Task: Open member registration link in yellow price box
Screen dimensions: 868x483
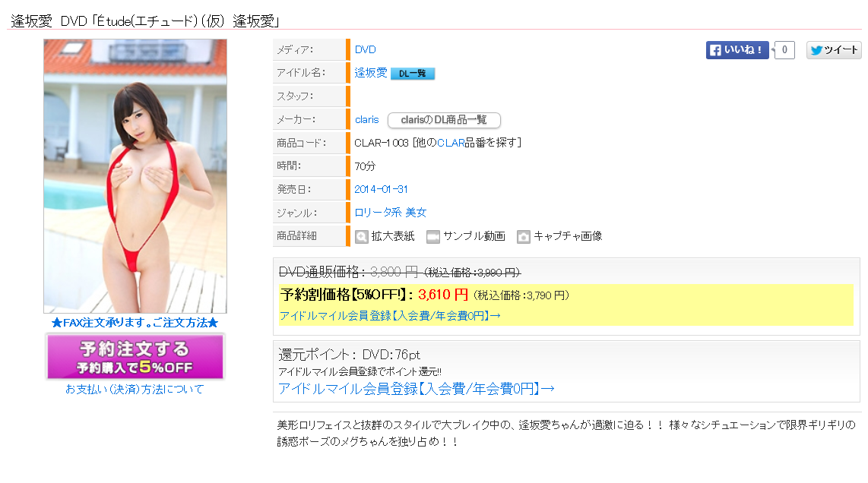Action: pyautogui.click(x=390, y=315)
